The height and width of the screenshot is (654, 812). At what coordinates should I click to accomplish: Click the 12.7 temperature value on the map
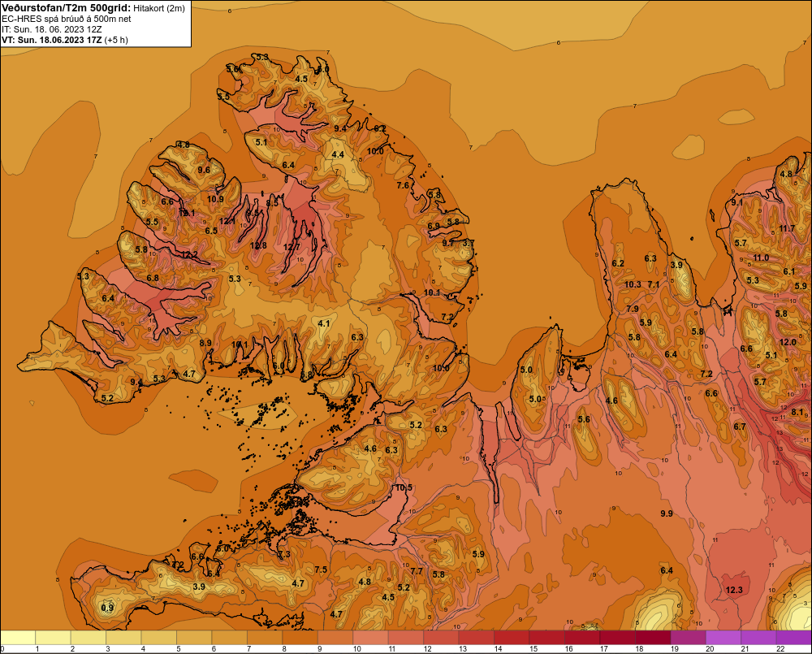click(292, 247)
